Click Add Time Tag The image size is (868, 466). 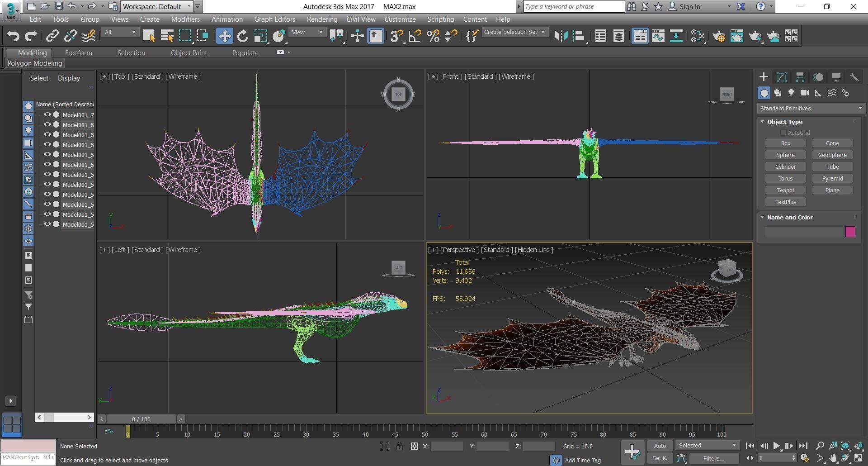(583, 460)
